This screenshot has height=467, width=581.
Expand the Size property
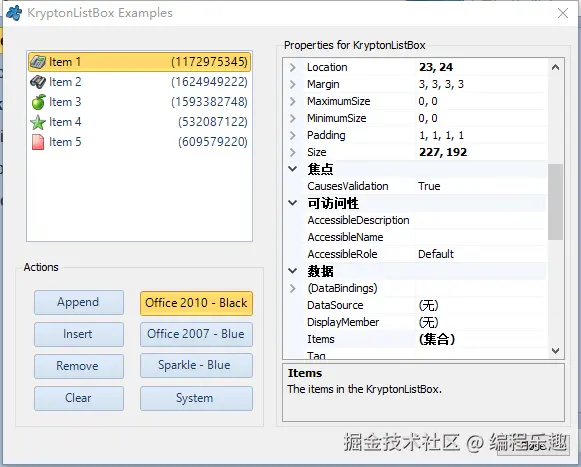click(293, 152)
